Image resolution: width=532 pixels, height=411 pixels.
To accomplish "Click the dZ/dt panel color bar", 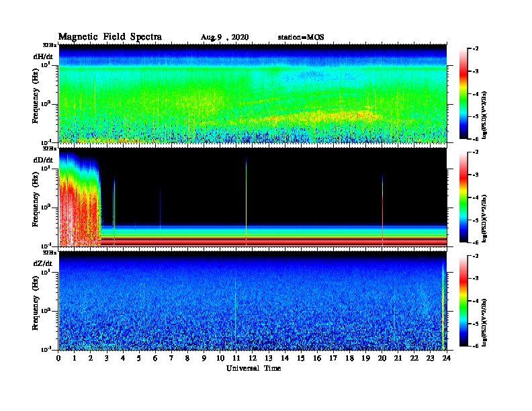I will point(463,301).
